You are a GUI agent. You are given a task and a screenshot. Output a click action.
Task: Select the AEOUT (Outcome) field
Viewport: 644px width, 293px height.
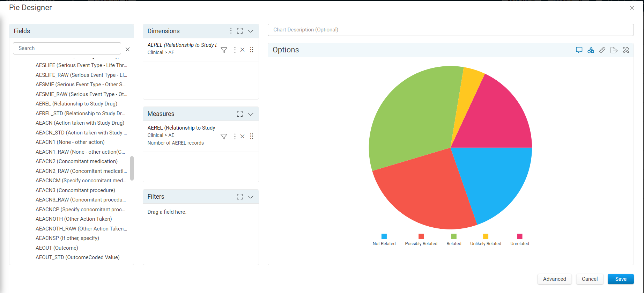[57, 248]
